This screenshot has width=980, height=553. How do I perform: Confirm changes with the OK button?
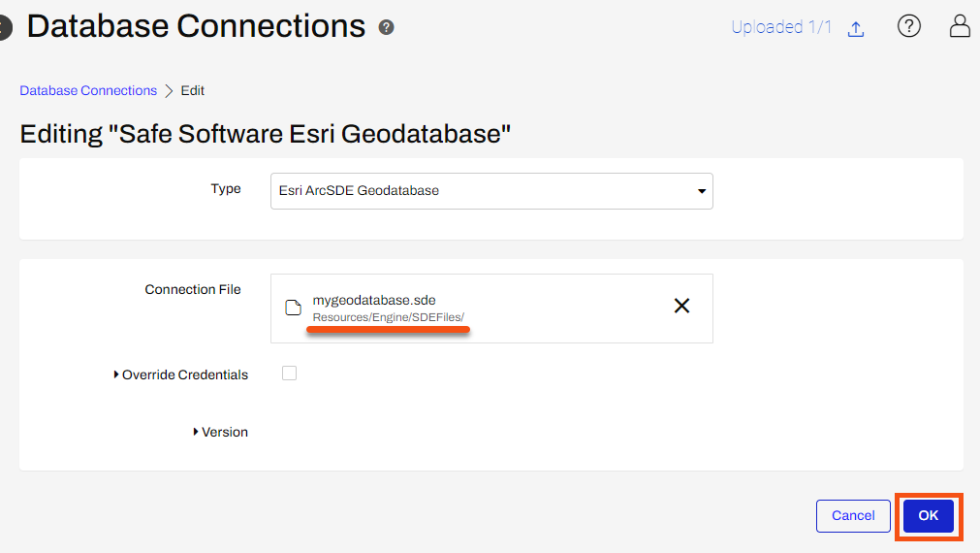pyautogui.click(x=928, y=516)
